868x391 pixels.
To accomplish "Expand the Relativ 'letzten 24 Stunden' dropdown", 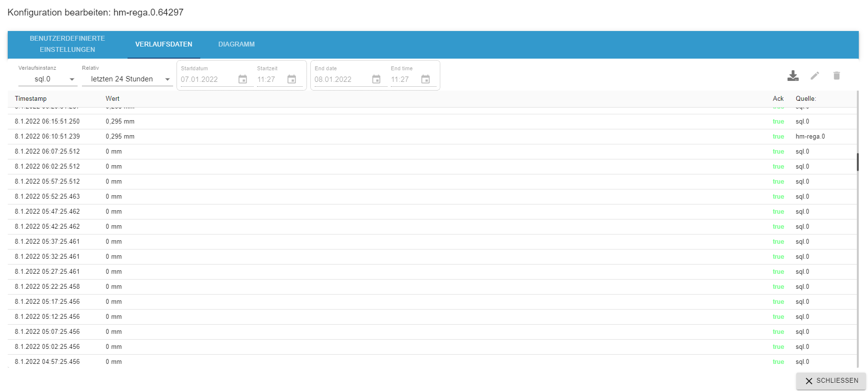I will click(127, 79).
